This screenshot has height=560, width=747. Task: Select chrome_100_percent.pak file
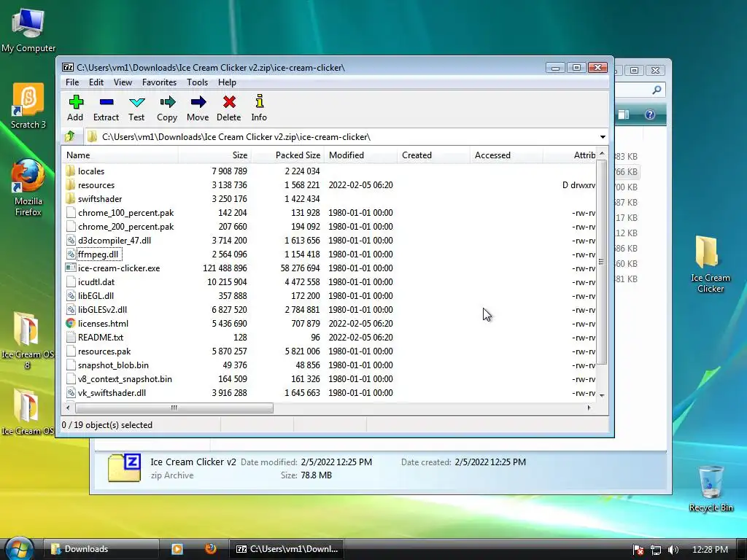point(120,213)
